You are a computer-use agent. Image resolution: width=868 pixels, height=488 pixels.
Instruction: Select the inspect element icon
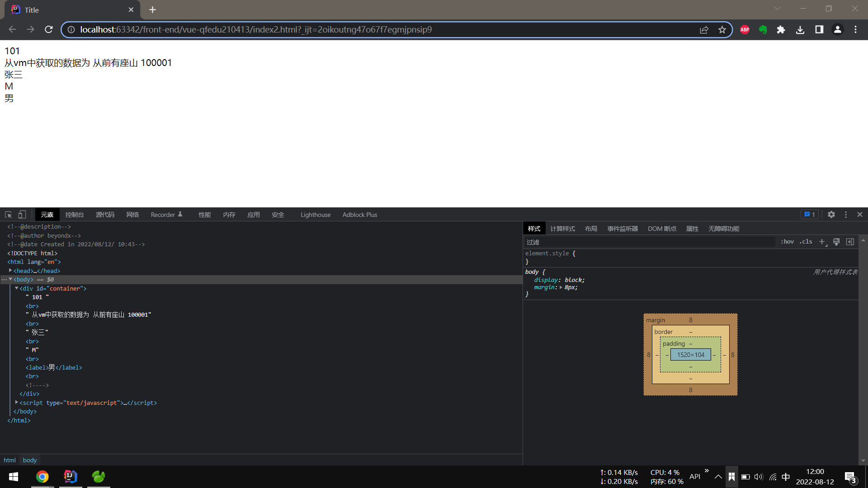[x=8, y=215]
